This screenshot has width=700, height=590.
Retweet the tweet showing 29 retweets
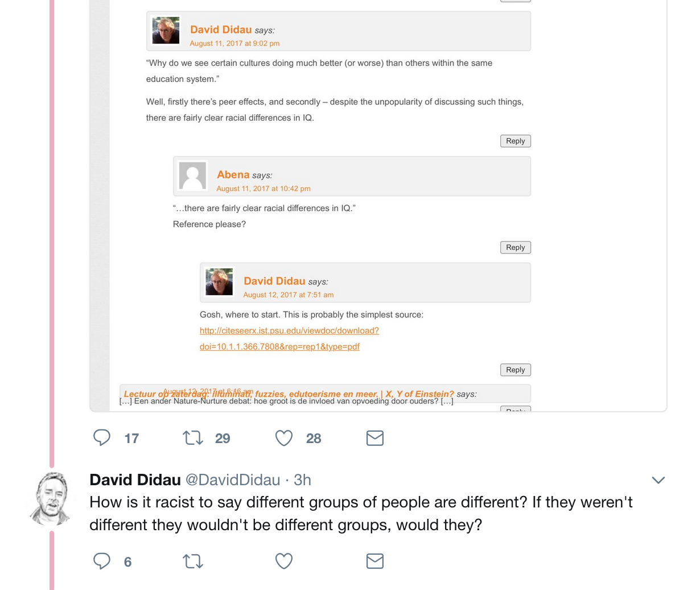pyautogui.click(x=193, y=438)
